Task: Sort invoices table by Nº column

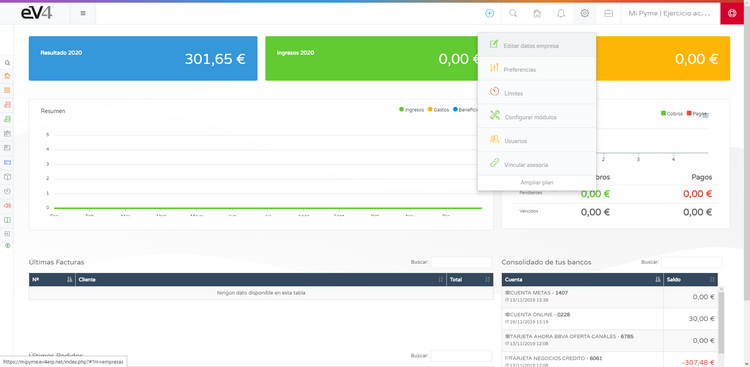Action: (x=52, y=279)
